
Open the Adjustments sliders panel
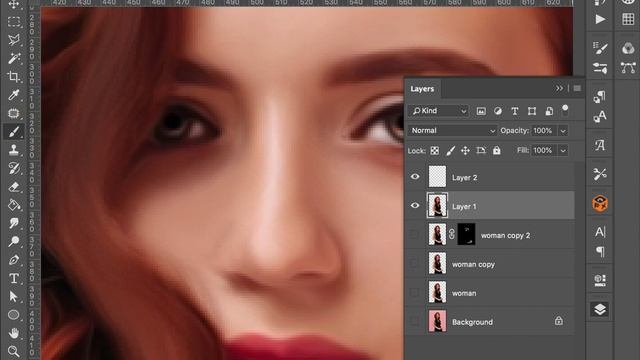click(x=600, y=67)
